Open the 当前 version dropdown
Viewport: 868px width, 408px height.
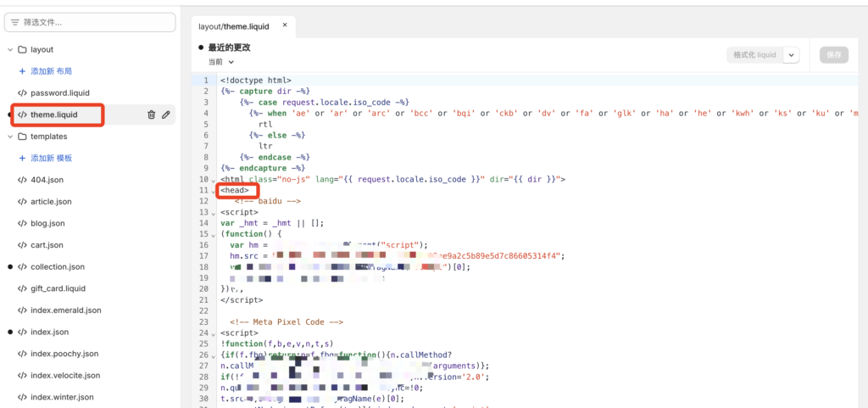(x=221, y=62)
